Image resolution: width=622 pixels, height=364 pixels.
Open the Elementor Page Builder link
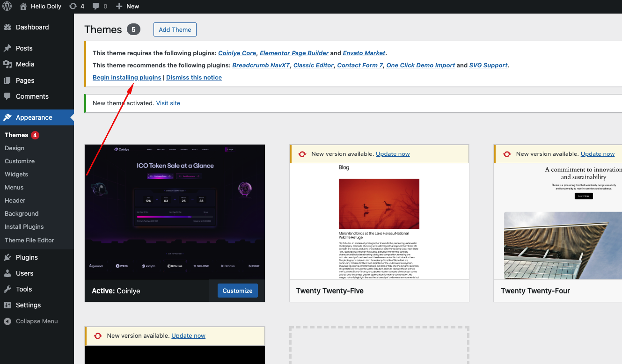(295, 53)
